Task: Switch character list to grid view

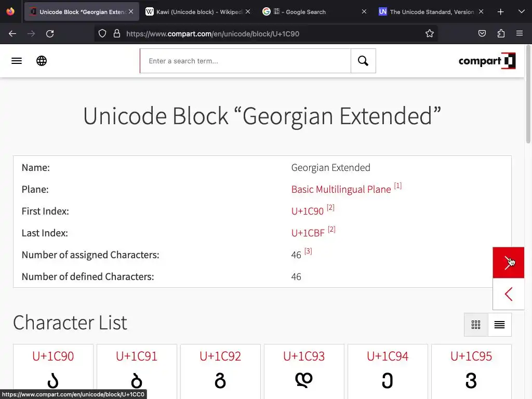Action: click(x=476, y=325)
